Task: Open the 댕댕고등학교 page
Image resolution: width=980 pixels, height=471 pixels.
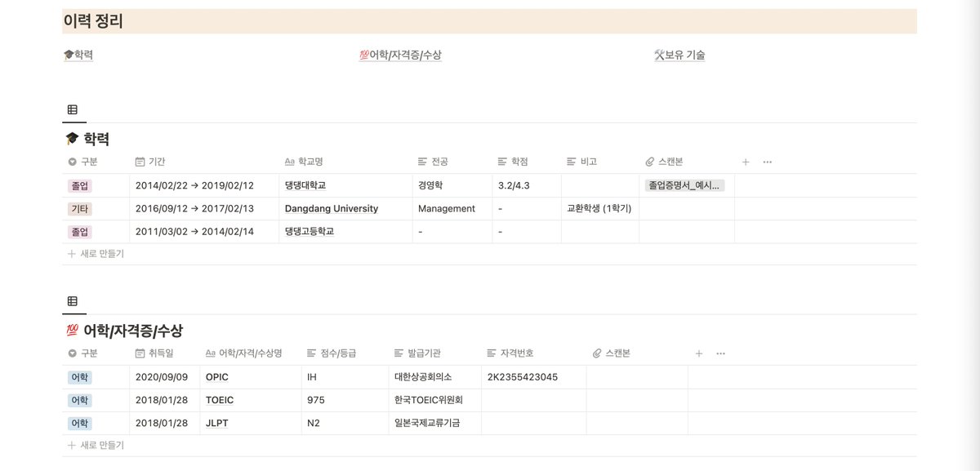Action: (310, 231)
